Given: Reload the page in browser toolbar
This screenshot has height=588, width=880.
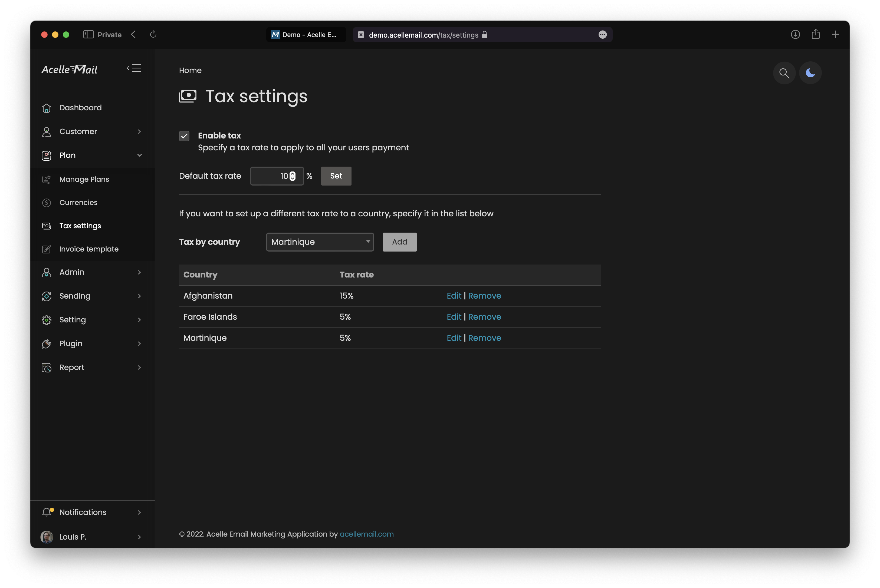Looking at the screenshot, I should (153, 35).
